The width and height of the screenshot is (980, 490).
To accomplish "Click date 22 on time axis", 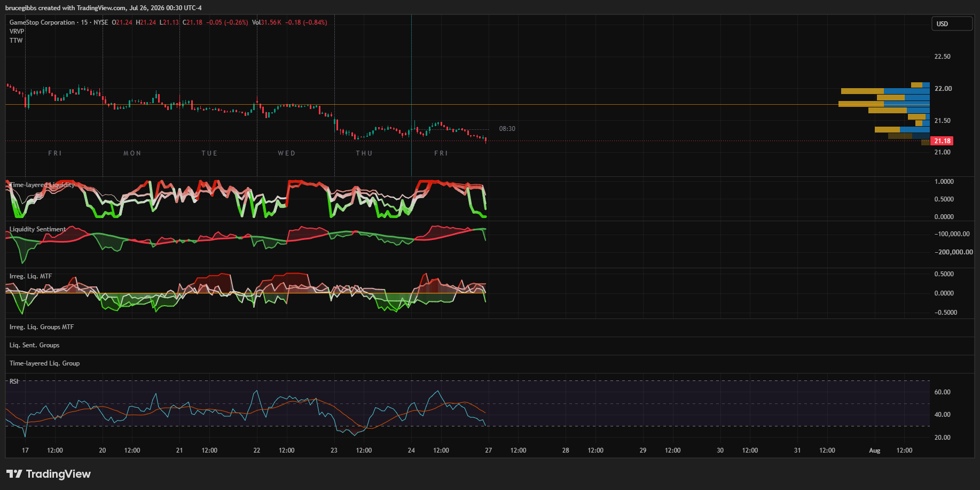I will 257,450.
